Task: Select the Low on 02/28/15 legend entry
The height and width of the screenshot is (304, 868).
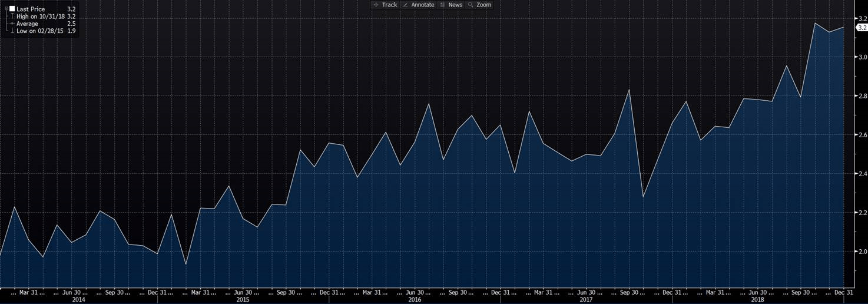Action: 39,31
